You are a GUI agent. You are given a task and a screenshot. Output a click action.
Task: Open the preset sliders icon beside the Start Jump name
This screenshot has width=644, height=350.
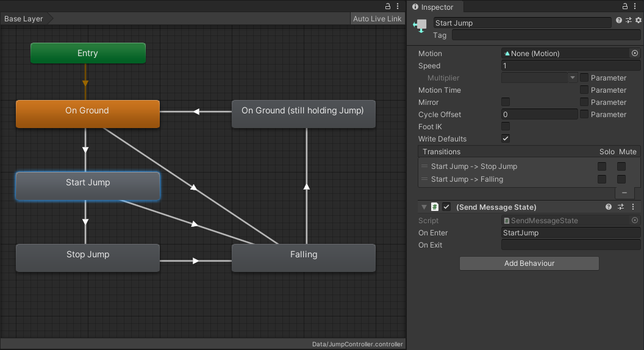click(628, 20)
